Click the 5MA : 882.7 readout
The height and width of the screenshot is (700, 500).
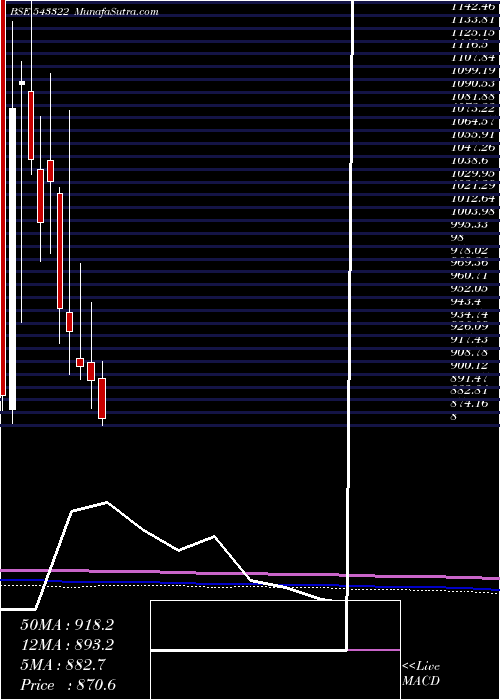[x=62, y=665]
